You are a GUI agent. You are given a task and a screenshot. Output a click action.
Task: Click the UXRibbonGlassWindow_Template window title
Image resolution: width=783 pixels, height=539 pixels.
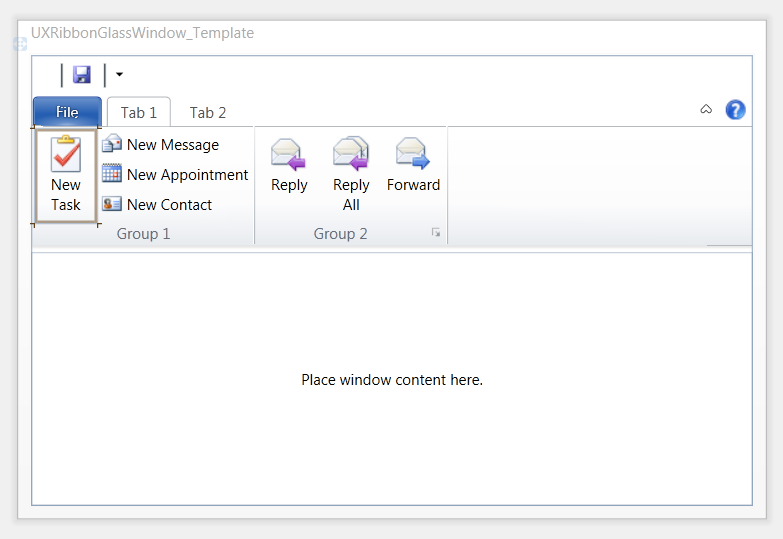coord(142,33)
